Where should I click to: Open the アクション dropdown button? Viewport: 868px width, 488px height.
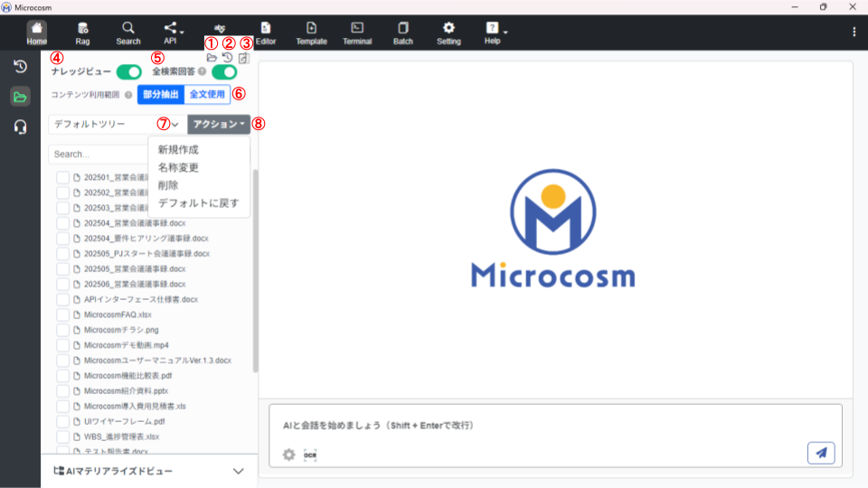[x=219, y=125]
